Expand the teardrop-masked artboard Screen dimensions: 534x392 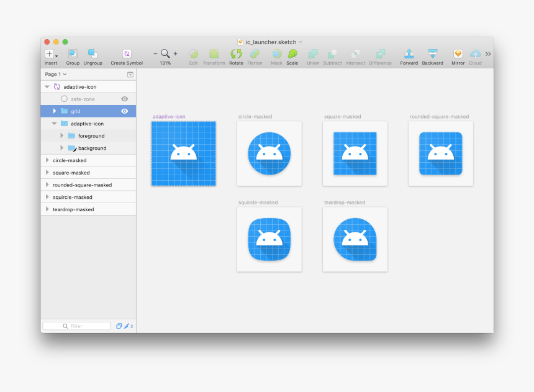coord(47,209)
